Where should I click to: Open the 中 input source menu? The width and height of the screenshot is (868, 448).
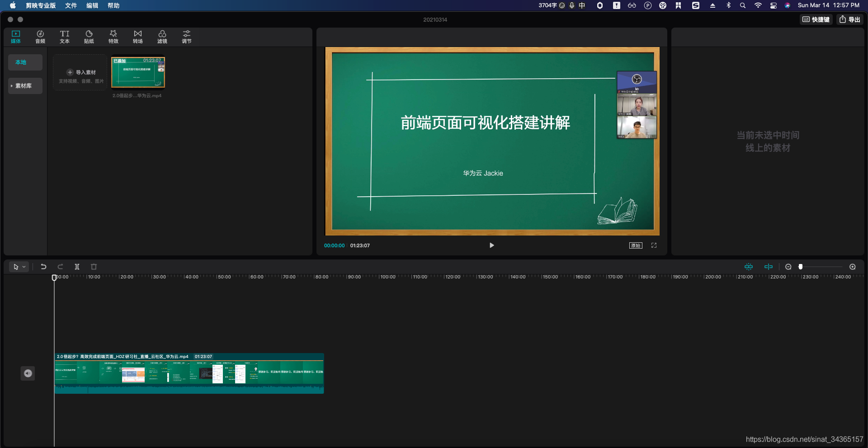pyautogui.click(x=582, y=5)
